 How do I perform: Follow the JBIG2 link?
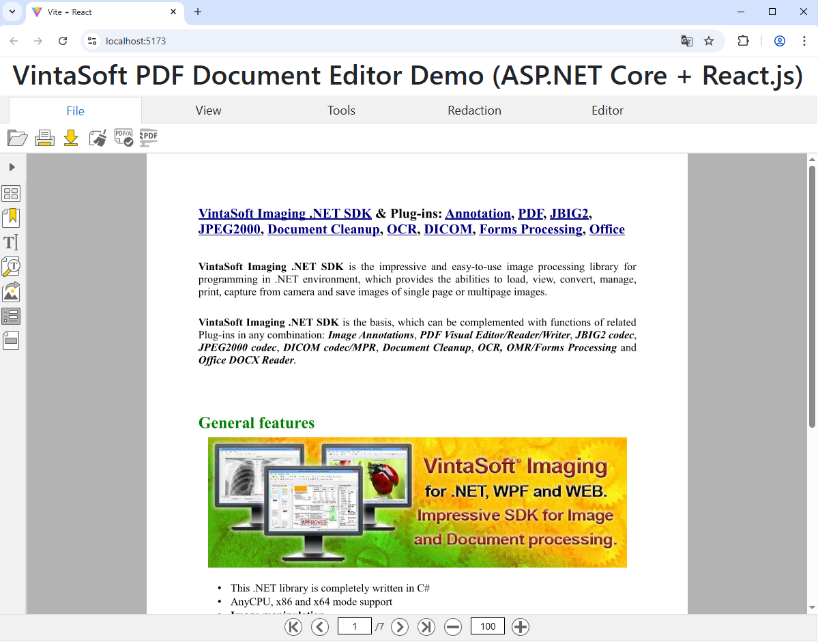[569, 214]
